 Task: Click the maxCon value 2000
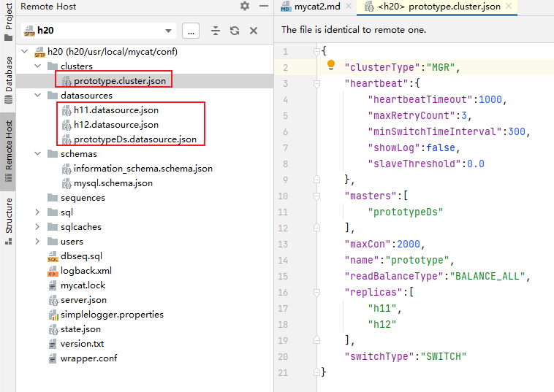coord(409,244)
